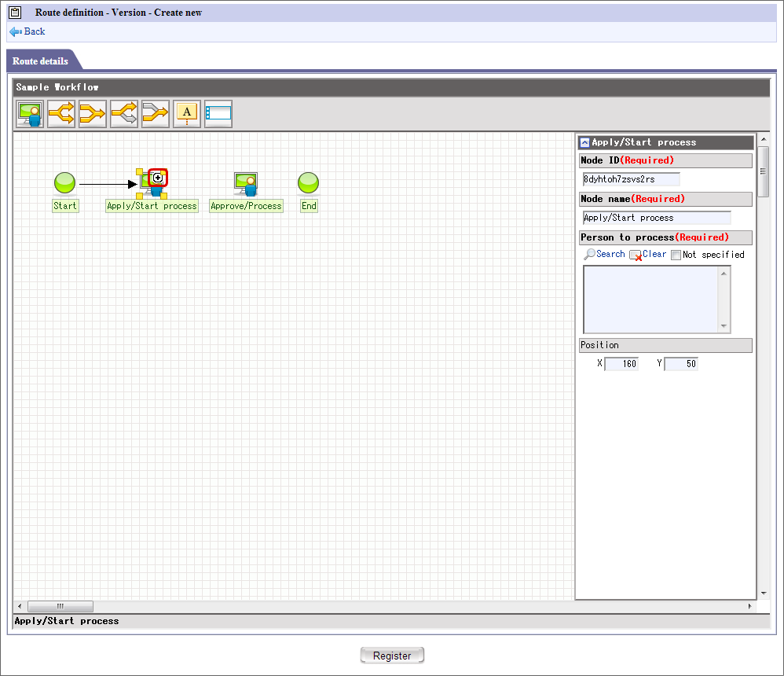Click the connector handle on Apply/Start node
Screen dimensions: 784x676
(x=157, y=178)
